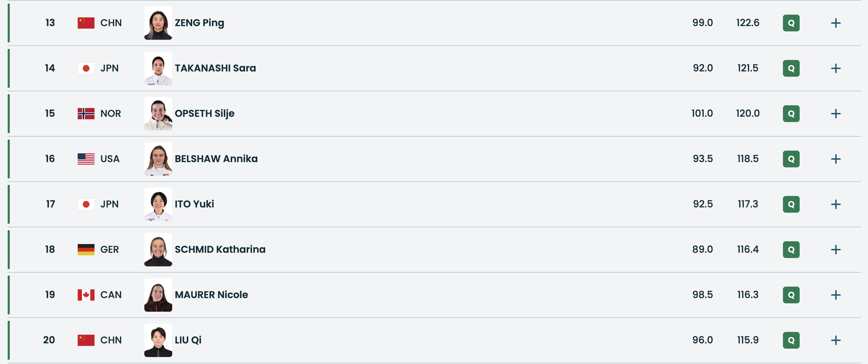Open TAKANASHI Sara's athlete photo
The image size is (868, 364).
[158, 68]
